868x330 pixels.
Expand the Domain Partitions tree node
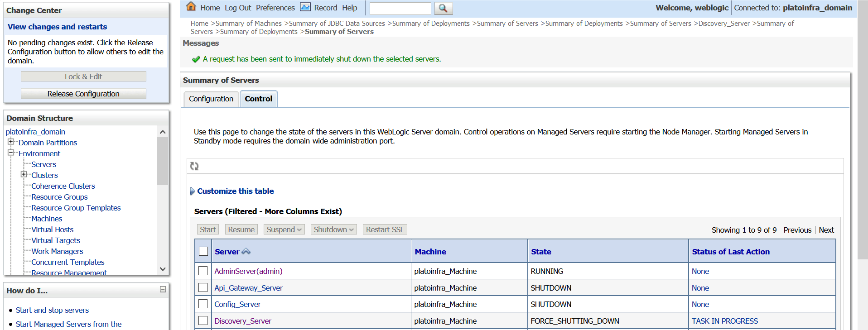tap(11, 142)
